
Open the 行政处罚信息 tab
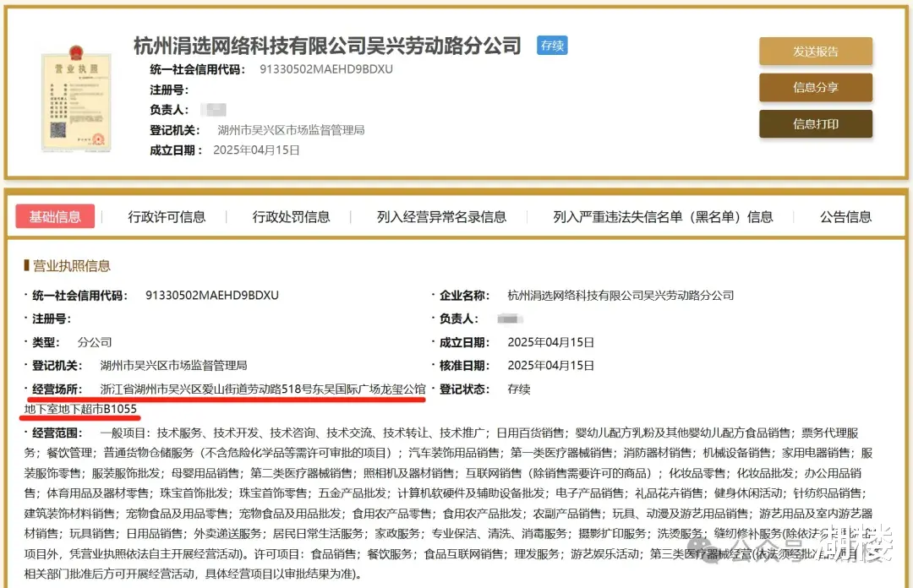pyautogui.click(x=291, y=217)
